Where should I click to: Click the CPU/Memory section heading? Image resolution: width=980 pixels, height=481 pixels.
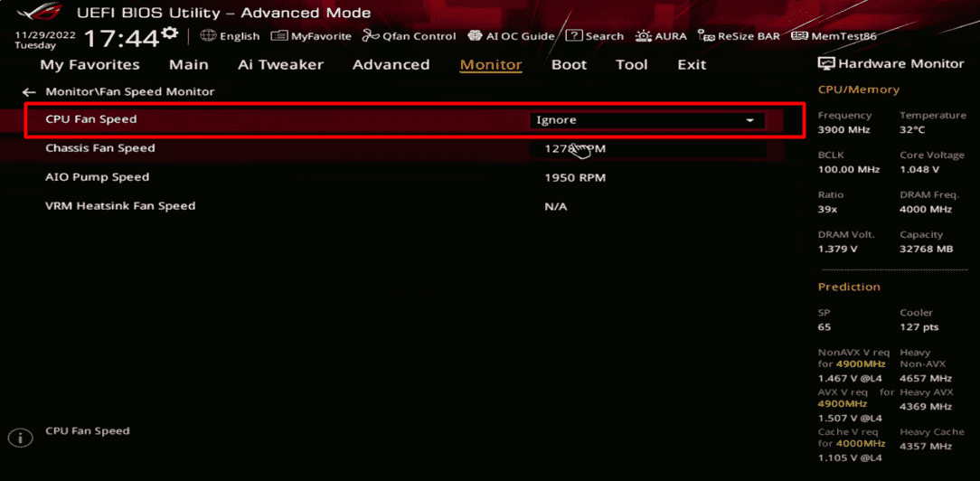[x=859, y=90]
